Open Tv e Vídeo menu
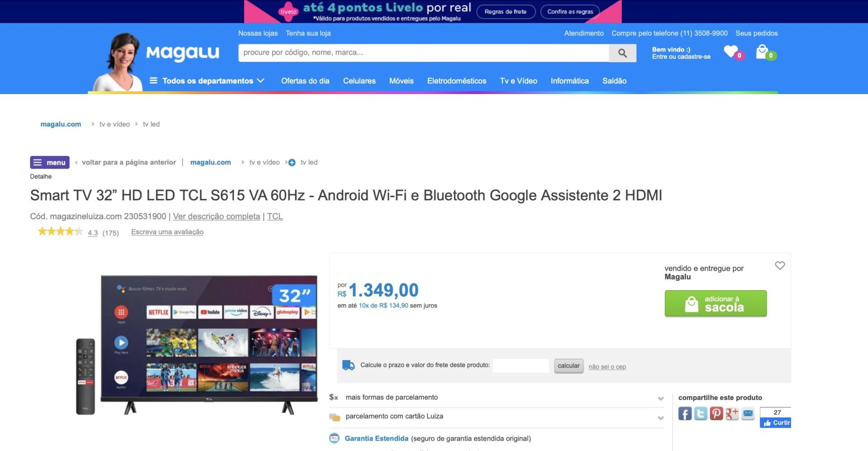The width and height of the screenshot is (868, 451). 519,80
